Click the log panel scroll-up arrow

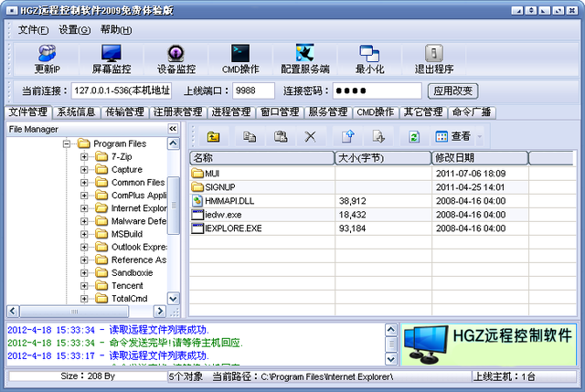click(x=391, y=329)
